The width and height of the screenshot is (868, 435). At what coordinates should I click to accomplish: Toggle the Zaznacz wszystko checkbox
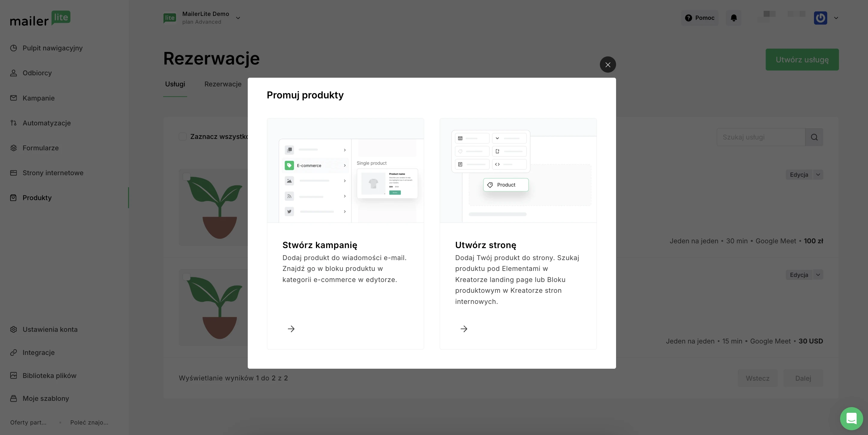(183, 136)
